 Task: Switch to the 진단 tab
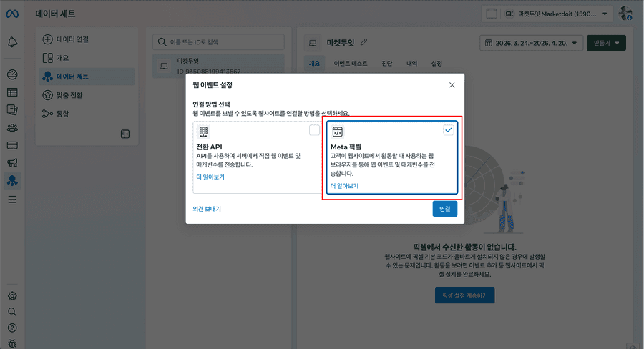(x=387, y=63)
